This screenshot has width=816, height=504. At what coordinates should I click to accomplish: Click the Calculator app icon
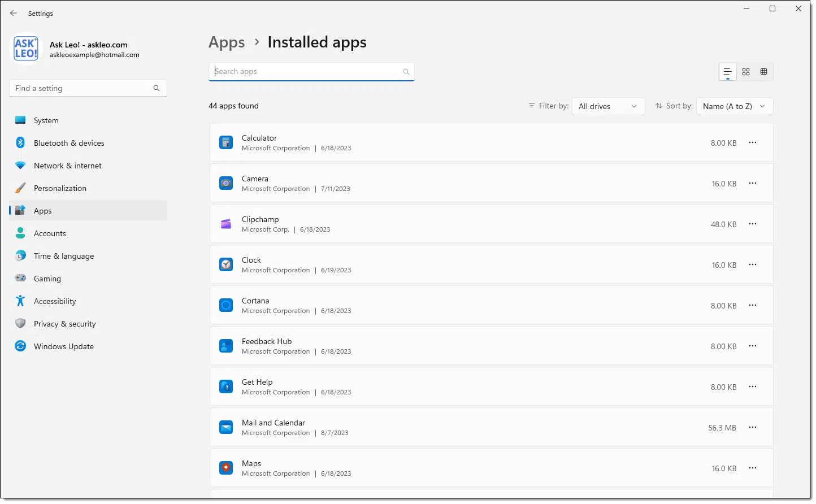click(226, 142)
